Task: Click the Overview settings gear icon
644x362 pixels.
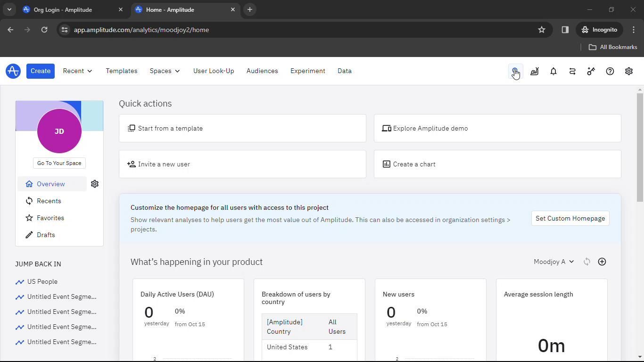Action: pyautogui.click(x=95, y=184)
